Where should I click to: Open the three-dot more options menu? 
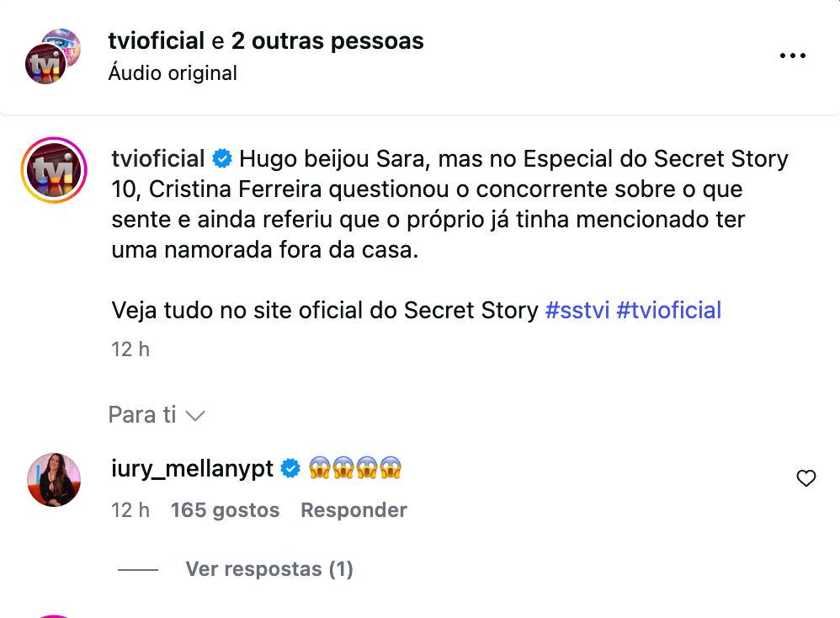pos(793,56)
